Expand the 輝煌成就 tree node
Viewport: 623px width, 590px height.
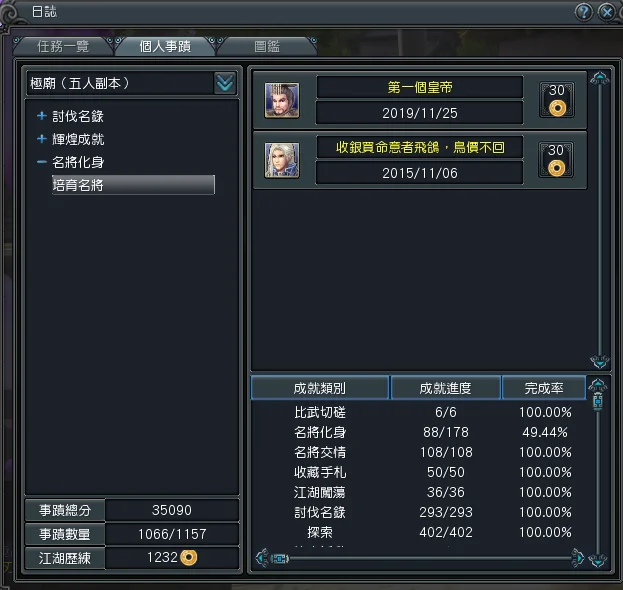(42, 139)
